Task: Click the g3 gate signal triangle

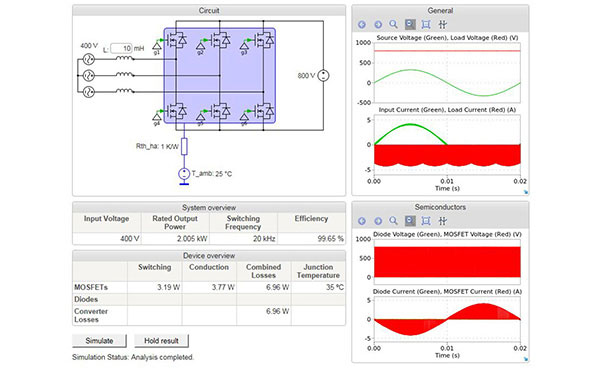Action: 244,46
